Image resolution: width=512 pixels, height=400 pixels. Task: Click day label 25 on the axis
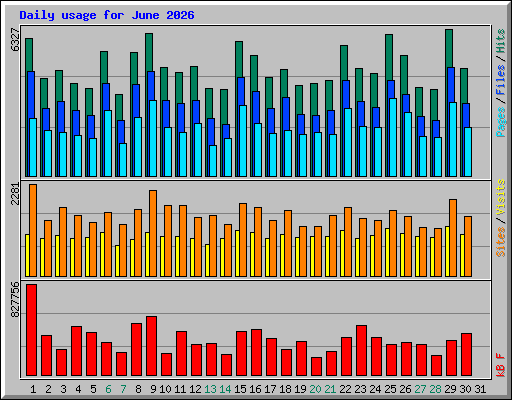tap(390, 389)
